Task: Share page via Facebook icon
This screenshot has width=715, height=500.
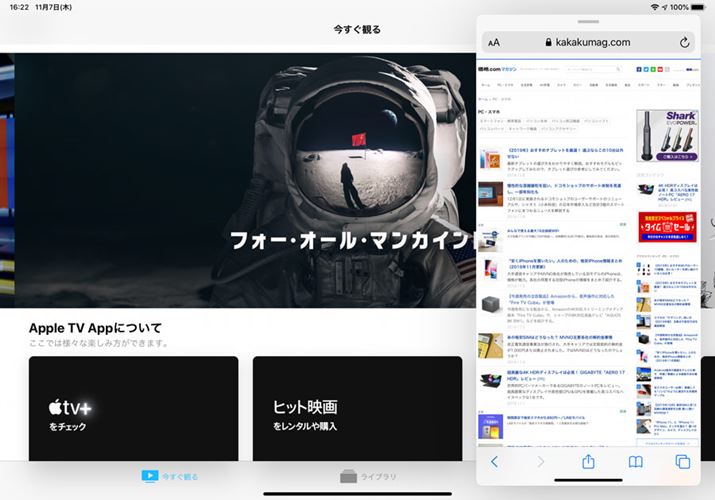Action: pyautogui.click(x=639, y=69)
